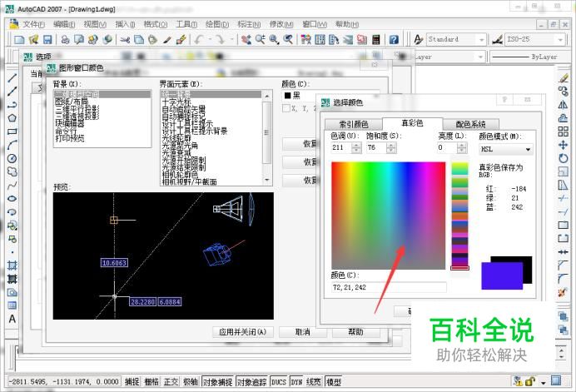Open the 文件(F) menu
Viewport: 576px width, 392px height.
point(33,24)
